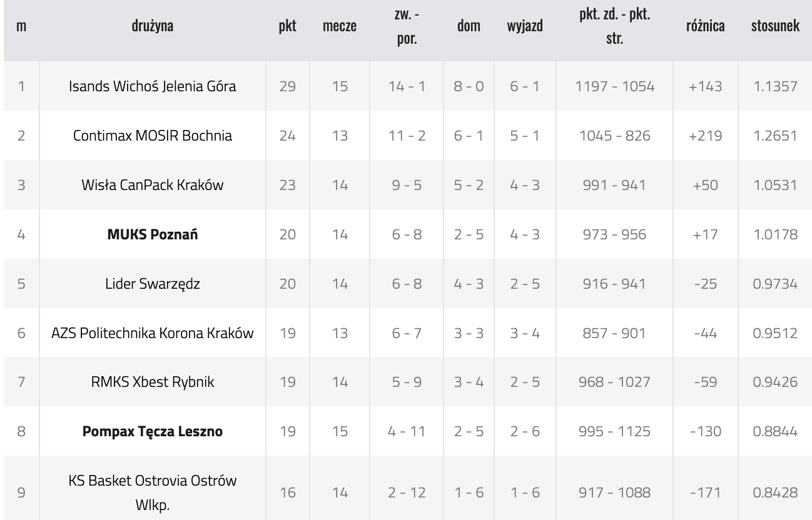Open Isands Wichoś Jelenia Góra team link
Screen dimensions: 812x520
(153, 86)
